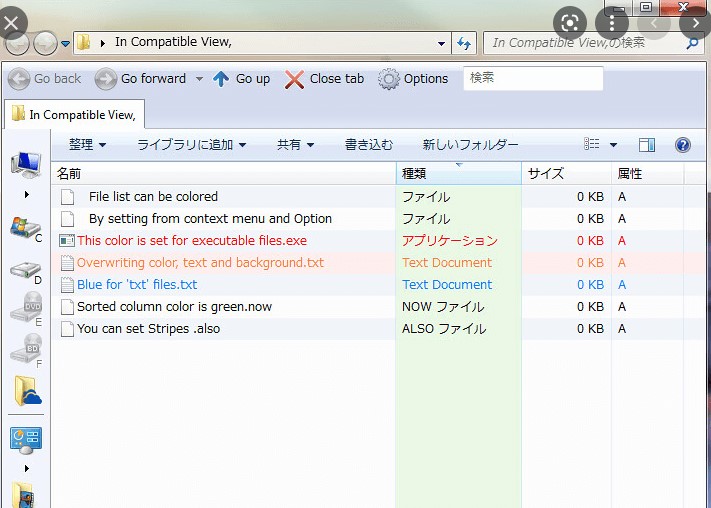Image resolution: width=711 pixels, height=508 pixels.
Task: Click the アプリケーション type cell
Action: pyautogui.click(x=450, y=240)
